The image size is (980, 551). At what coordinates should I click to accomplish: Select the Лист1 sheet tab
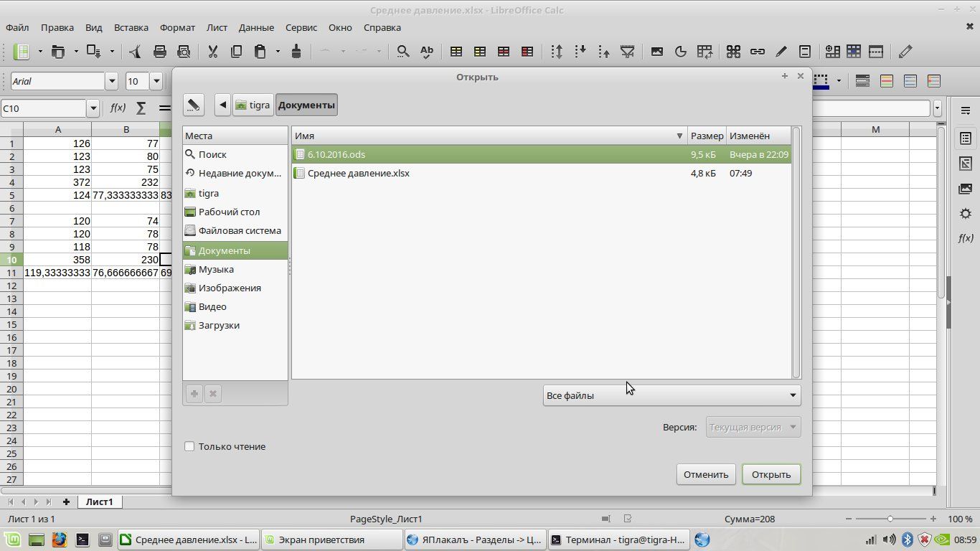pyautogui.click(x=100, y=501)
